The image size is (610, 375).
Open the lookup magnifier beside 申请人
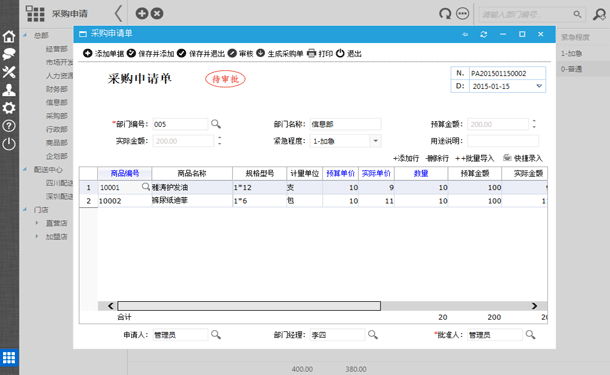point(216,335)
